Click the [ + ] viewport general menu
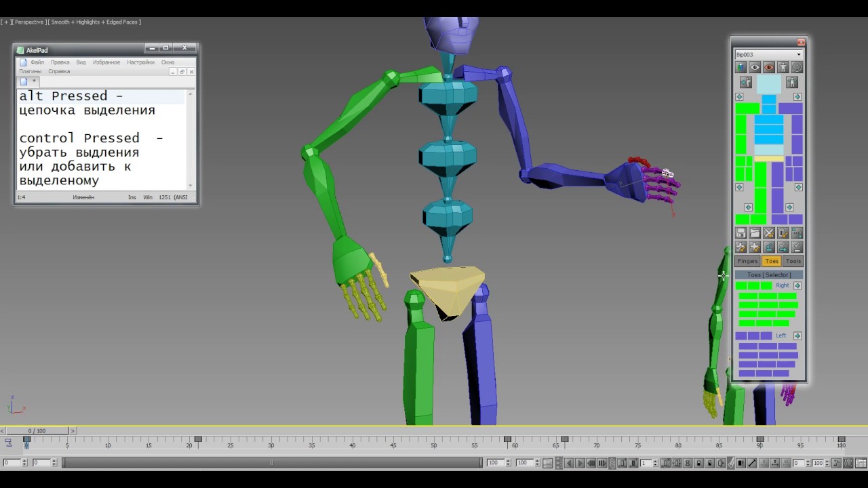Screen dimensions: 868x488 click(6, 22)
